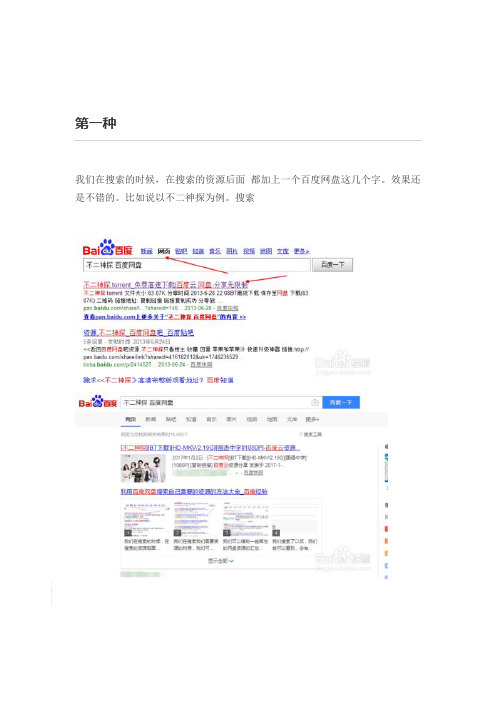496x702 pixels.
Task: Expand 显示全部 in the 百度经验 card
Action: click(x=221, y=561)
